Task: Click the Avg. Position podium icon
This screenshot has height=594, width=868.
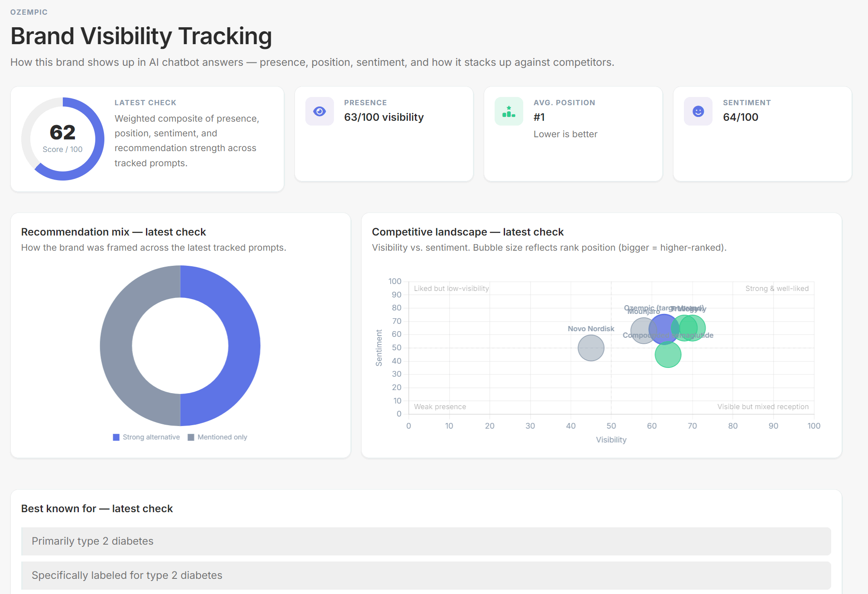Action: point(509,111)
